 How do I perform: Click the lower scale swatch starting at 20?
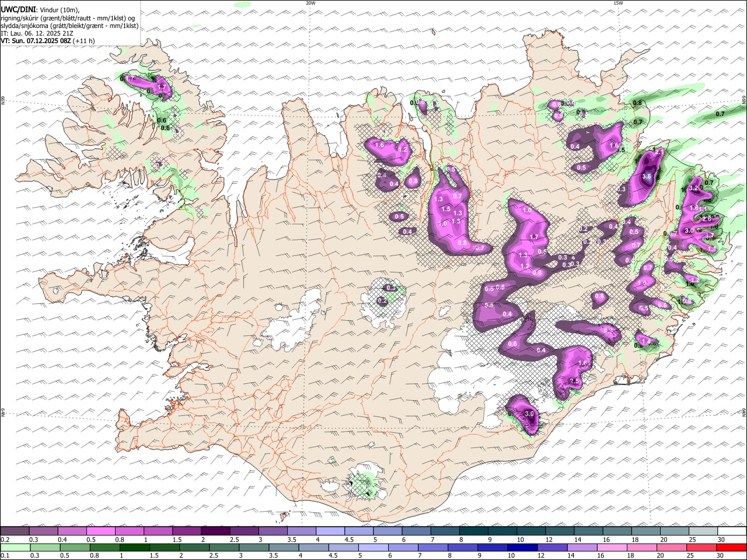671,547
